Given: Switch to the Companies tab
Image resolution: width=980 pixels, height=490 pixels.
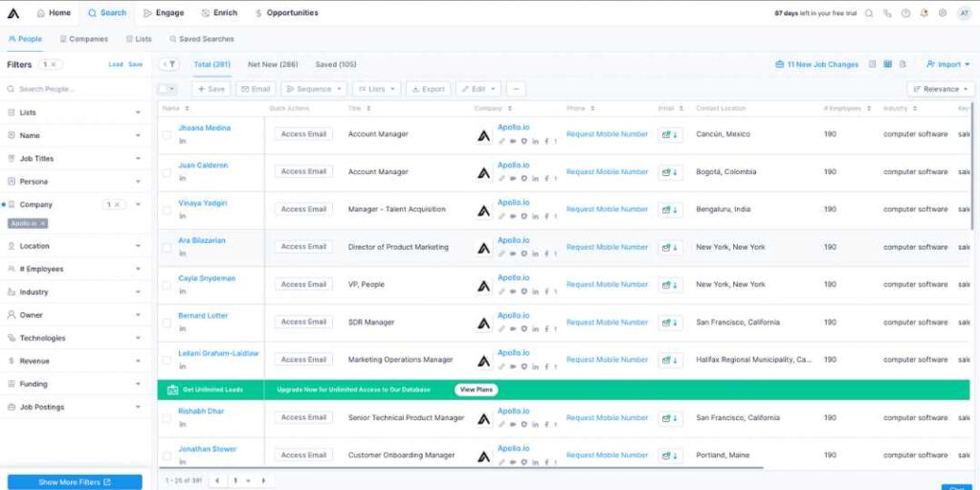Looking at the screenshot, I should 84,38.
